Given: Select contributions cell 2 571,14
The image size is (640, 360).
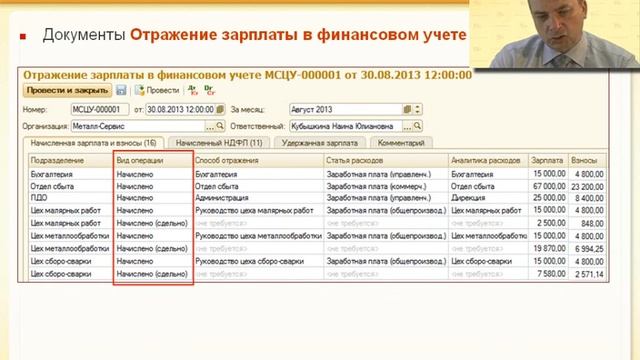Looking at the screenshot, I should [587, 274].
